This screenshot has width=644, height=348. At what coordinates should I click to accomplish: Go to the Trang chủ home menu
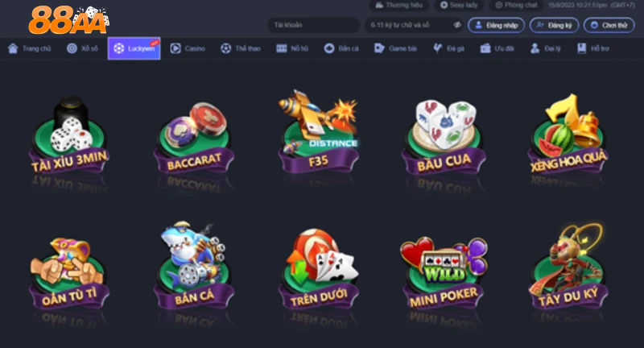pos(30,48)
